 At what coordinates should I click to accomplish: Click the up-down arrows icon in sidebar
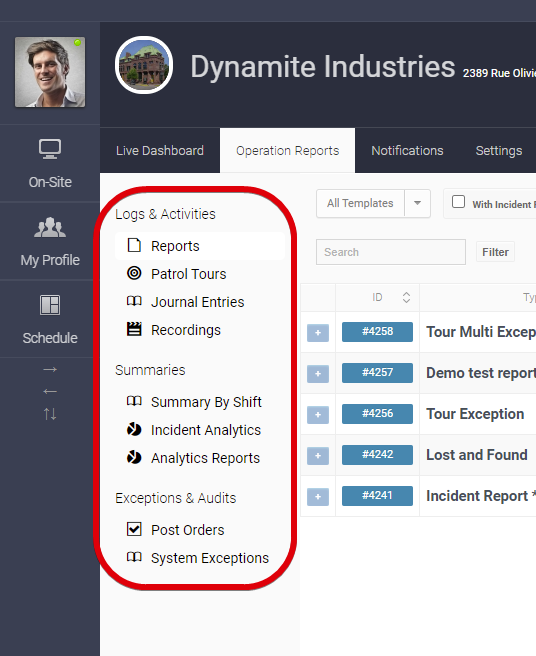[x=50, y=414]
